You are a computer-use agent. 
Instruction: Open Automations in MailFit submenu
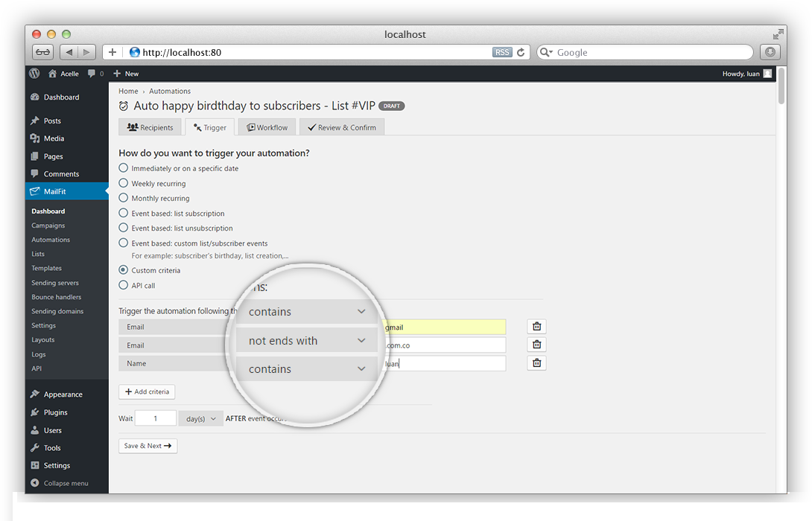click(51, 240)
